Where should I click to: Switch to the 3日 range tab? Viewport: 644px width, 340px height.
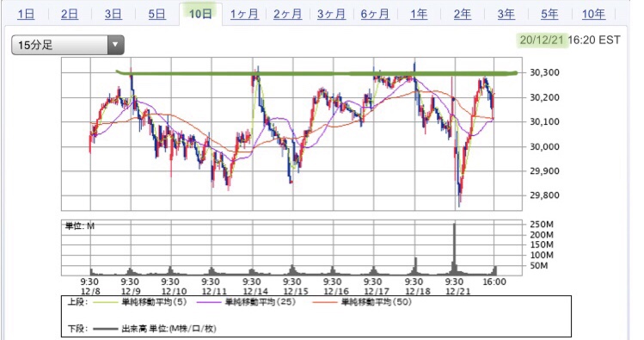pos(113,15)
